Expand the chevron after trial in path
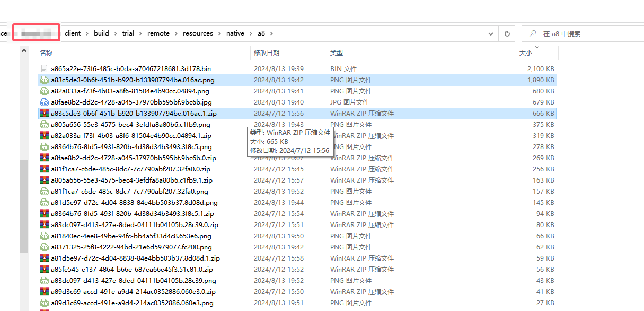 pos(141,33)
